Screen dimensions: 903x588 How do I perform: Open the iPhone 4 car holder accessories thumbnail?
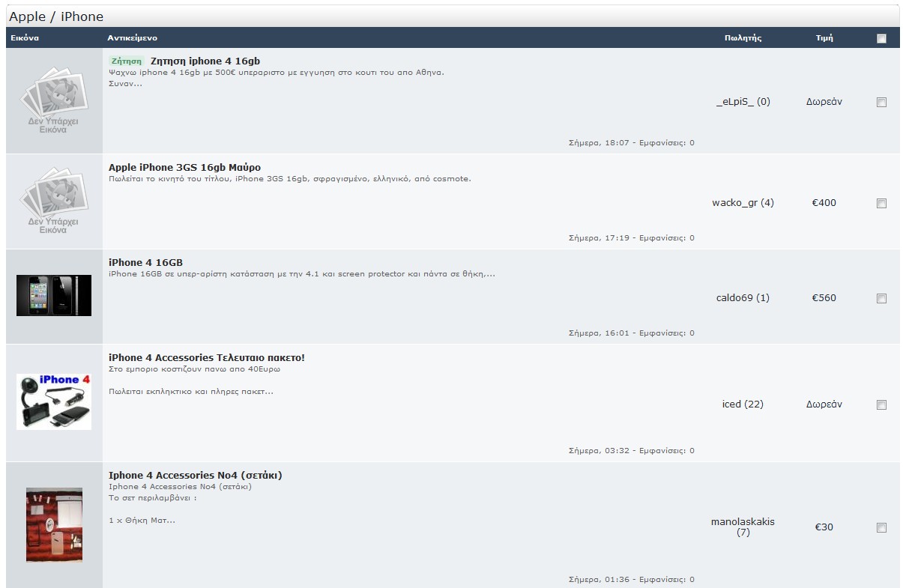[54, 402]
